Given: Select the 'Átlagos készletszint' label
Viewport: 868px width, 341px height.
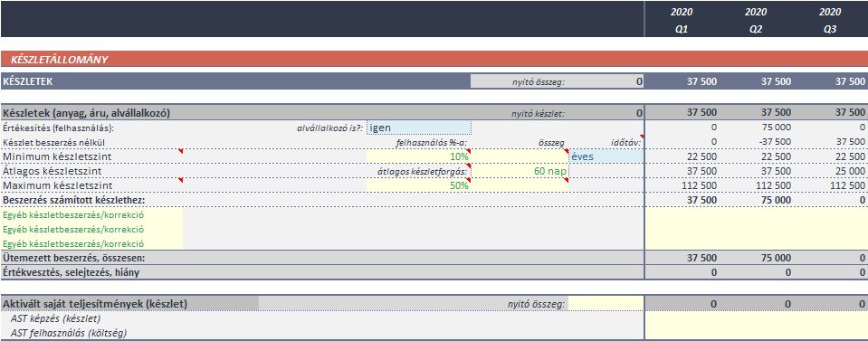Looking at the screenshot, I should coord(52,171).
